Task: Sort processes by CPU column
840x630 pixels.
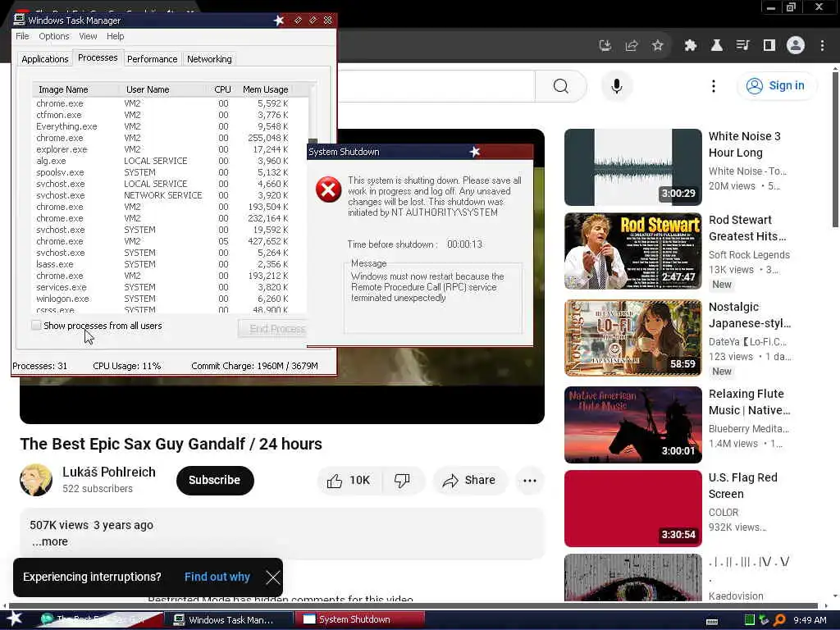Action: point(222,89)
